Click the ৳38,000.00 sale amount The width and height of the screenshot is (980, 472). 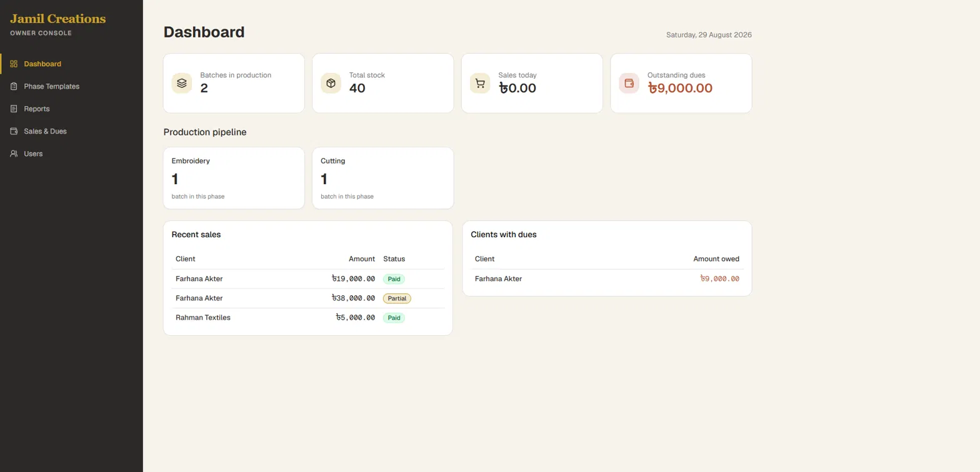(x=353, y=298)
